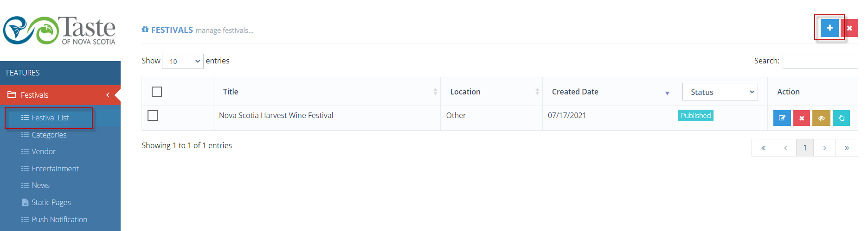868x231 pixels.
Task: Open Festival List in the sidebar
Action: (50, 118)
